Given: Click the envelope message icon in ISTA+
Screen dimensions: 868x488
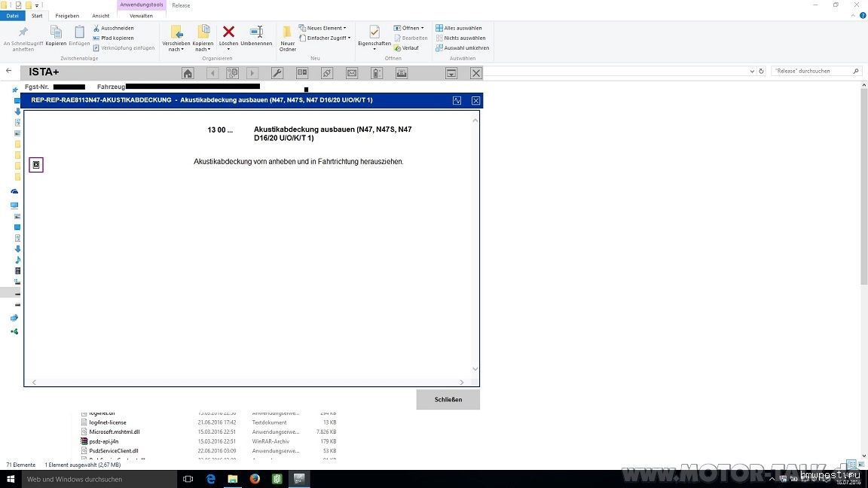Looking at the screenshot, I should (x=352, y=73).
